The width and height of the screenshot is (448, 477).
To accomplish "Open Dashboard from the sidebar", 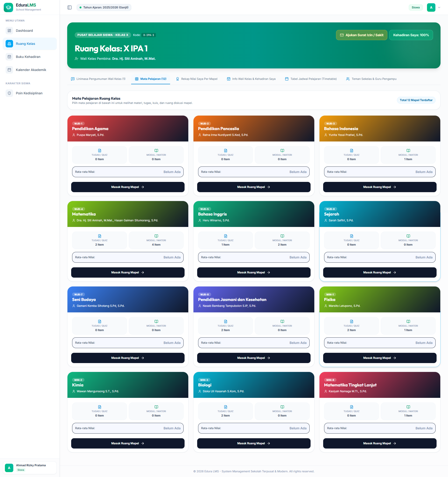I will [x=30, y=31].
